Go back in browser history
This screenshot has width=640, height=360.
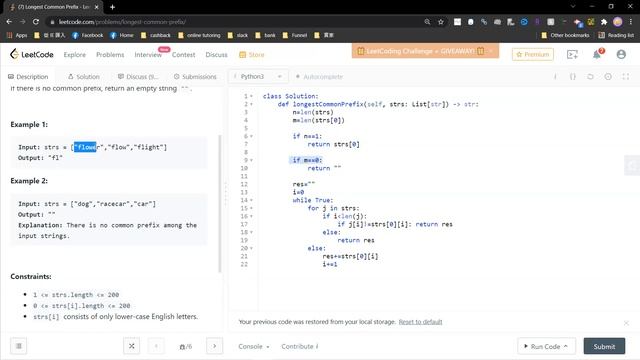9,22
